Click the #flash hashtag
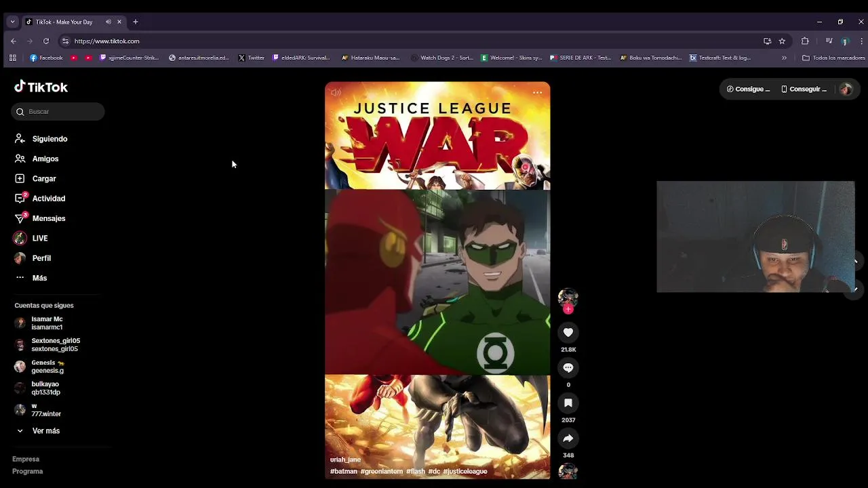Image resolution: width=868 pixels, height=488 pixels. click(x=416, y=472)
